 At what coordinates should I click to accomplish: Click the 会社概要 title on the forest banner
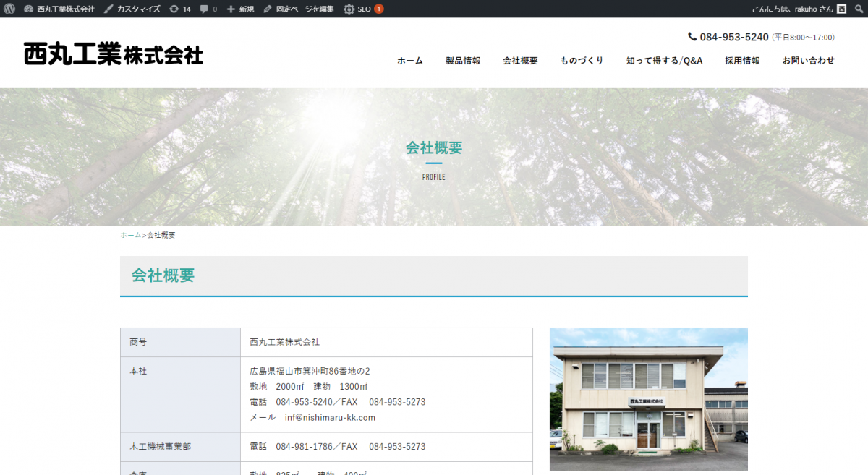[434, 148]
